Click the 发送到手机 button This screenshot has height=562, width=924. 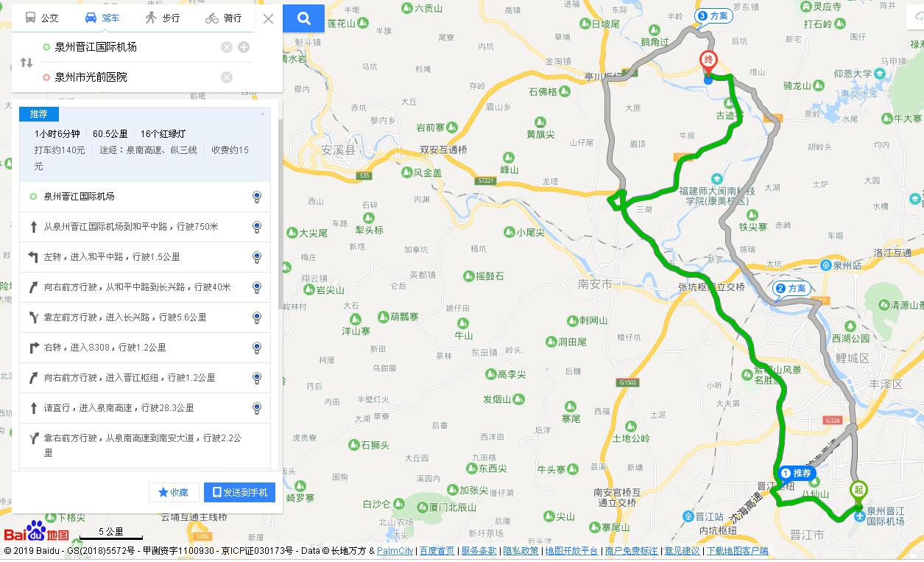tap(239, 492)
